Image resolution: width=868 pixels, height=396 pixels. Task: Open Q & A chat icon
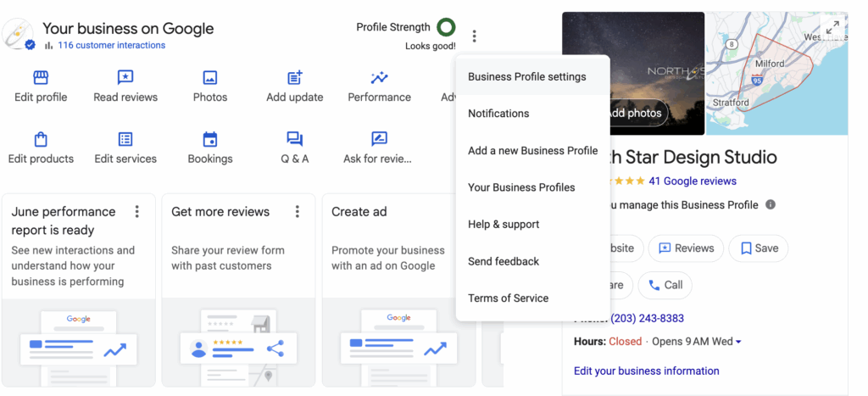pyautogui.click(x=294, y=139)
